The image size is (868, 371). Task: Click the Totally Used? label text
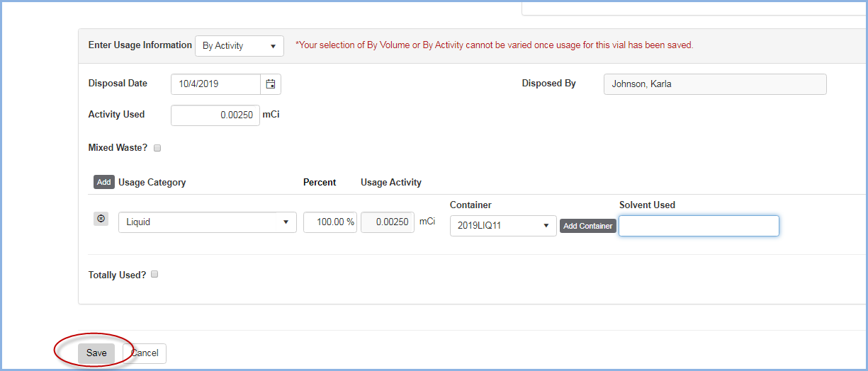[x=117, y=275]
